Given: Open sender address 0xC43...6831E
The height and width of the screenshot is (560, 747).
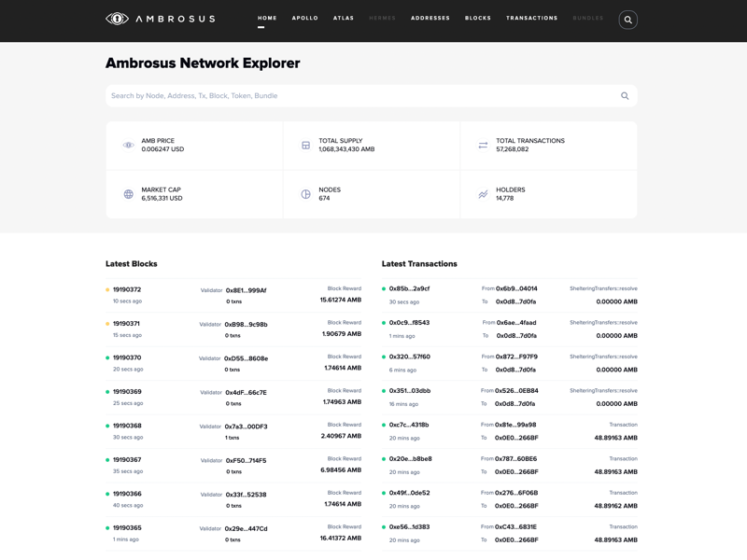Looking at the screenshot, I should [516, 526].
